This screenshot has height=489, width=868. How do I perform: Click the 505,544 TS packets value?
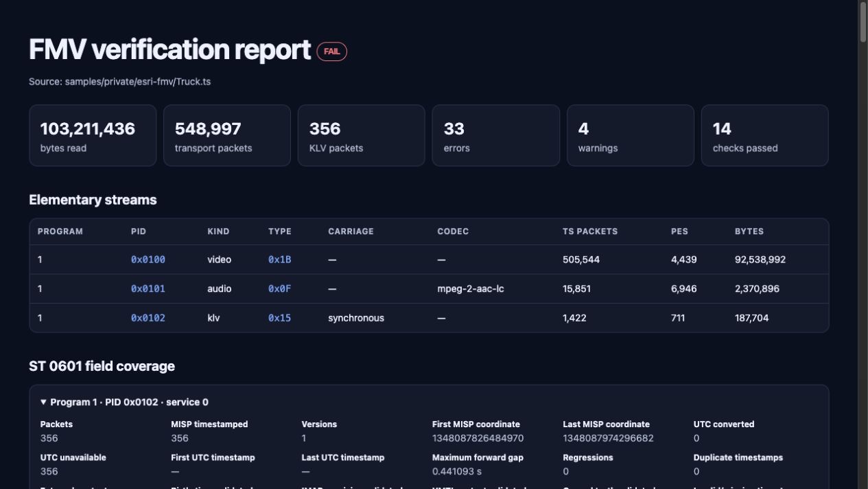[x=581, y=260]
